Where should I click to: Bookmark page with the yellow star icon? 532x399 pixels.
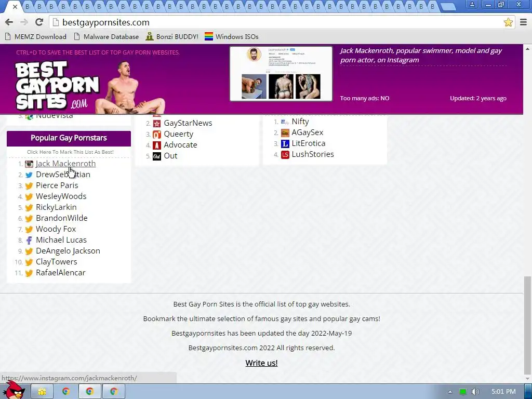pos(508,22)
